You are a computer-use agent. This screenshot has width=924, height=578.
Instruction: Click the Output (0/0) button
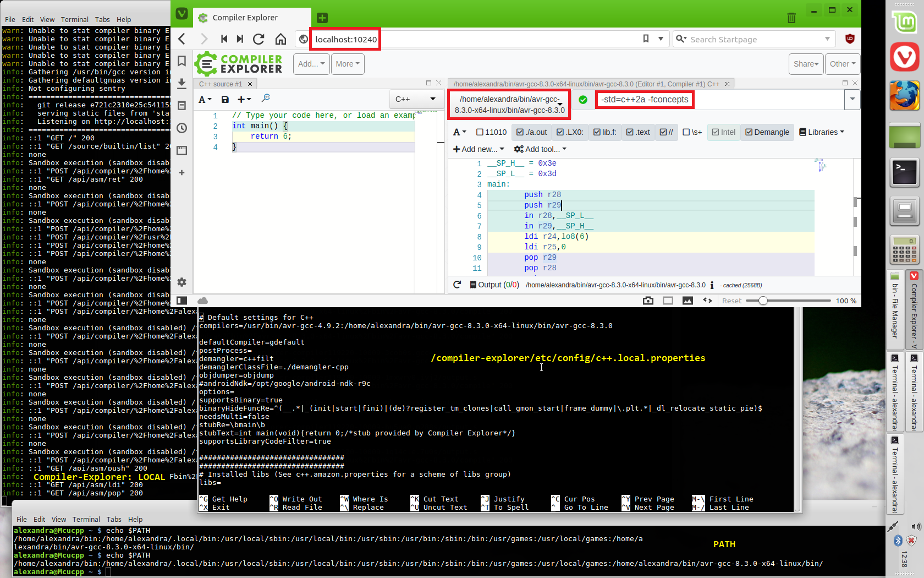coord(494,285)
